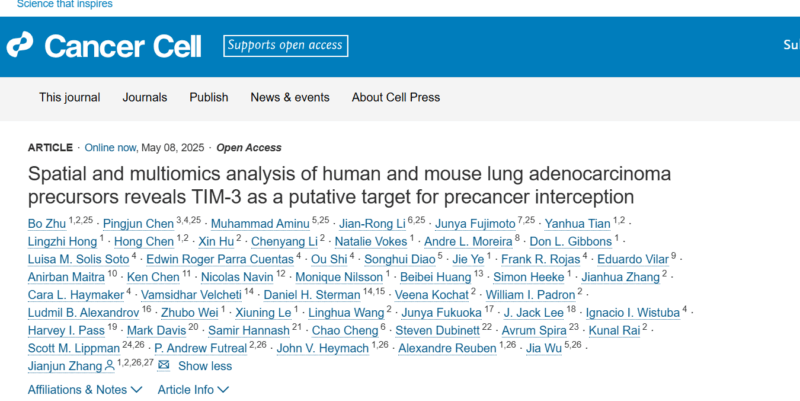Select author Alexandre Reuben link
Viewport: 800px width, 401px height.
coord(447,348)
